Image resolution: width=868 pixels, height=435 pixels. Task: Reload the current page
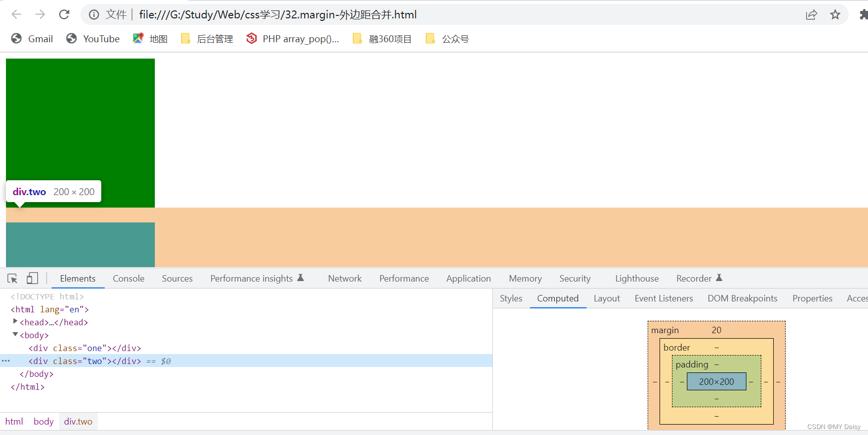(x=64, y=14)
